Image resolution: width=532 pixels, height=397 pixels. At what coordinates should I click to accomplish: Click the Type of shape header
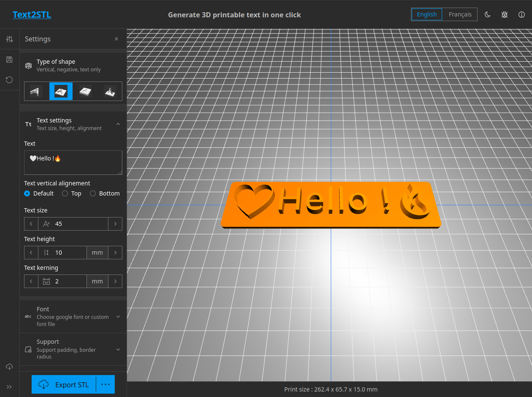tap(73, 65)
